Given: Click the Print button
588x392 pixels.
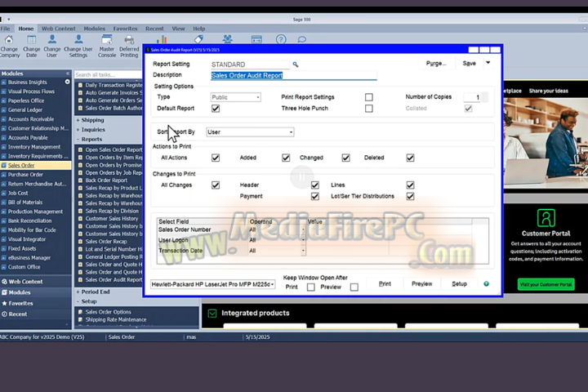Looking at the screenshot, I should coord(385,284).
